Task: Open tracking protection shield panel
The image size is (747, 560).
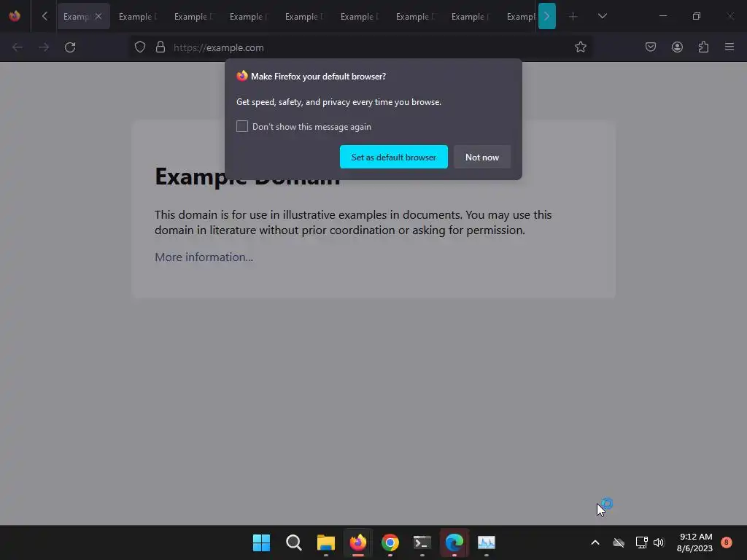Action: click(139, 47)
